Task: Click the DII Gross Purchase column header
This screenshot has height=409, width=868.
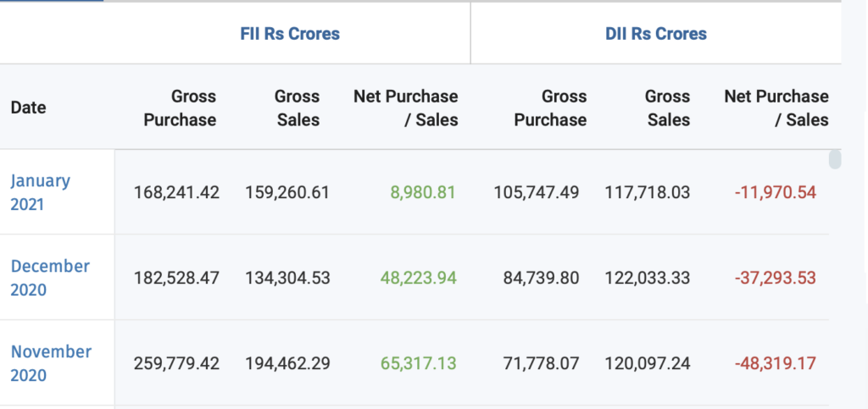Action: 550,108
